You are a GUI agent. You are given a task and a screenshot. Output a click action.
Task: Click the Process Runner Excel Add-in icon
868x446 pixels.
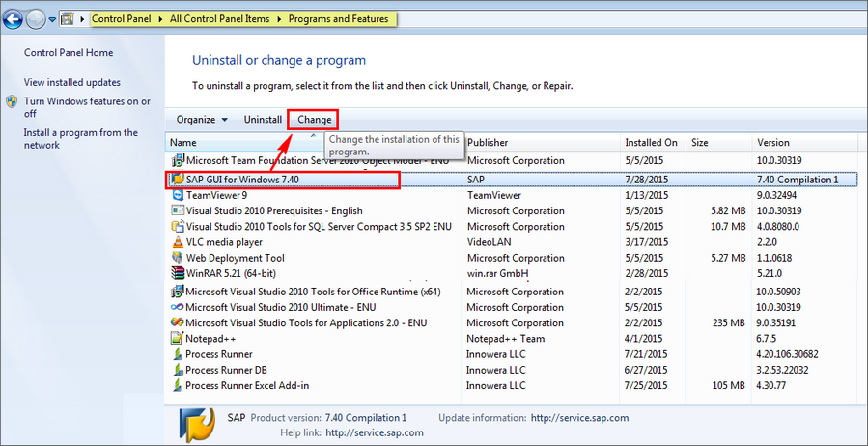177,385
